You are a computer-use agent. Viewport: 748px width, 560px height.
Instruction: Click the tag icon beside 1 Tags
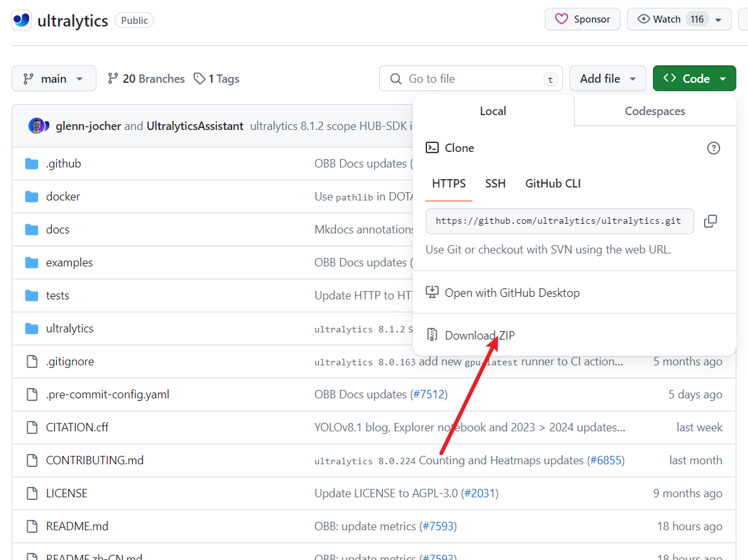pos(199,78)
